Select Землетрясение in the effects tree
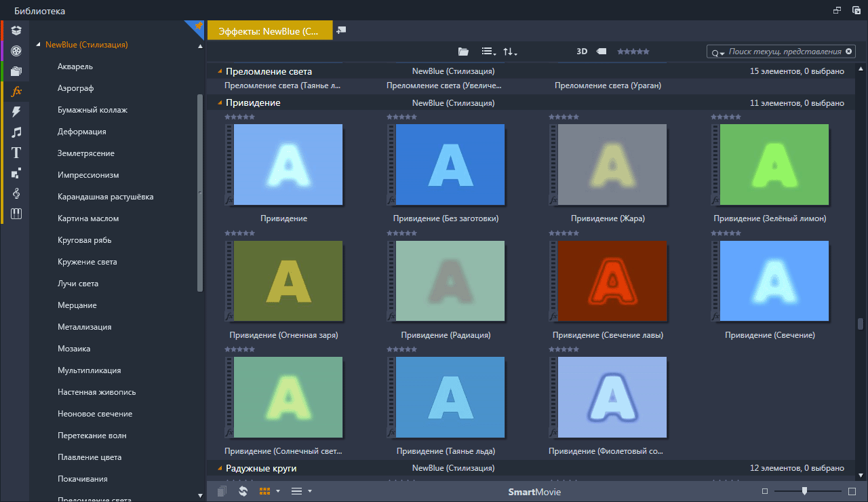The height and width of the screenshot is (502, 868). [x=85, y=153]
